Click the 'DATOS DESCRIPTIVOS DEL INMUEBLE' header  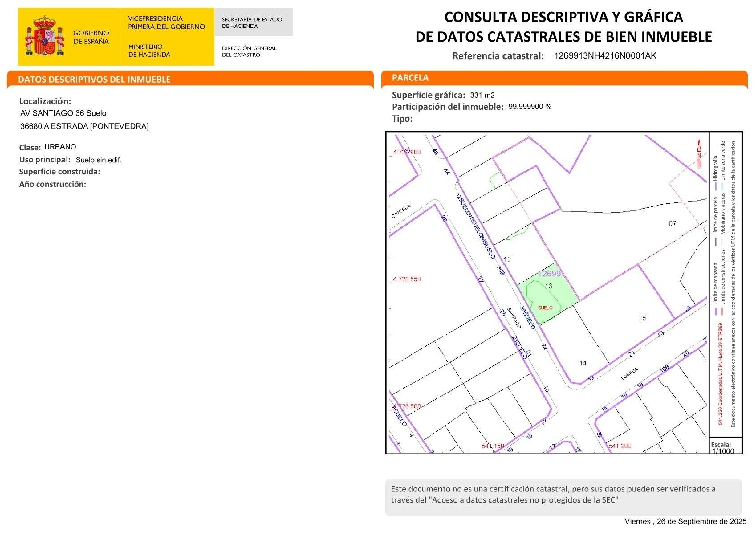pos(94,79)
